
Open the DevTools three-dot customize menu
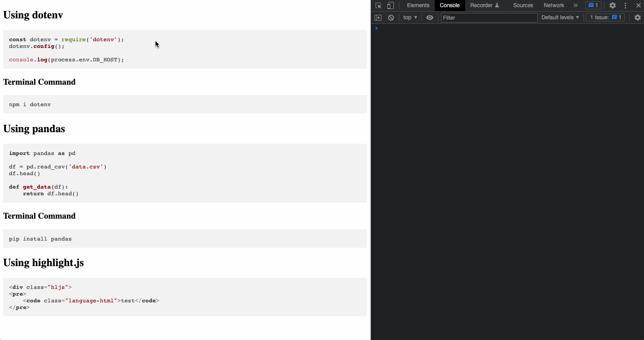point(625,5)
